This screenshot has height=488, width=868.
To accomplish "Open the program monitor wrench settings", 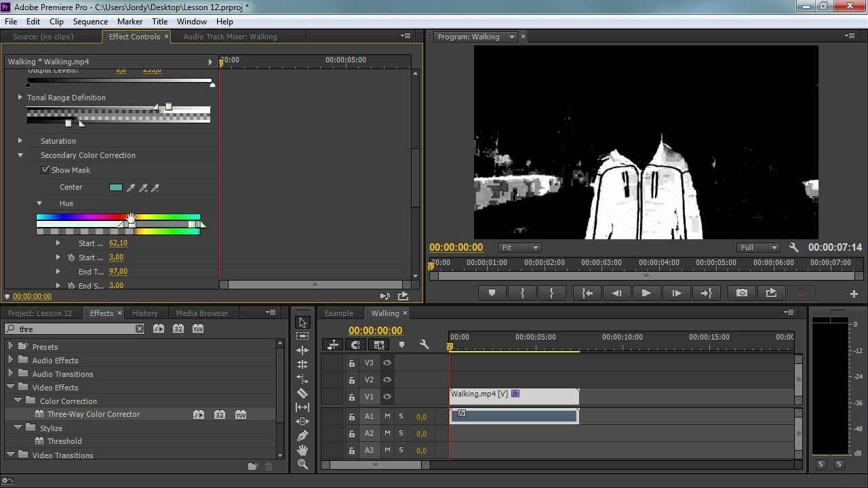I will [793, 247].
